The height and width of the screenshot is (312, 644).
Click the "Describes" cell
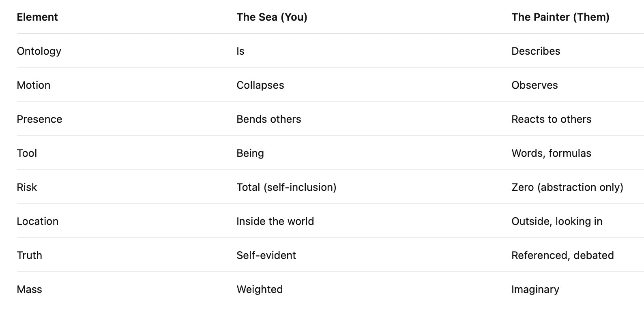click(535, 51)
